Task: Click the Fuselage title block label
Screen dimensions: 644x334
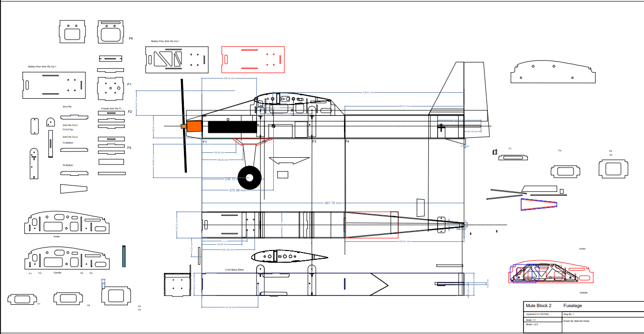Action: (x=572, y=306)
